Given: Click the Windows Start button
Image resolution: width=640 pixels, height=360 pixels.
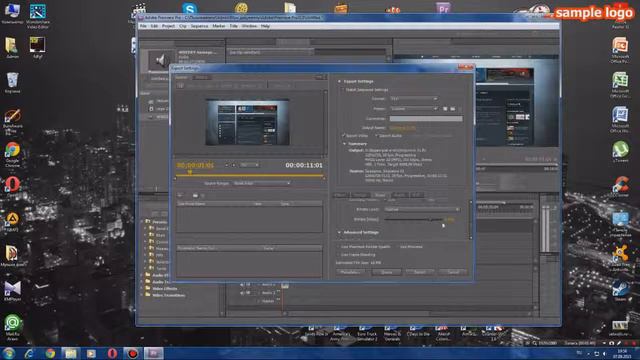Looking at the screenshot, I should tap(9, 353).
